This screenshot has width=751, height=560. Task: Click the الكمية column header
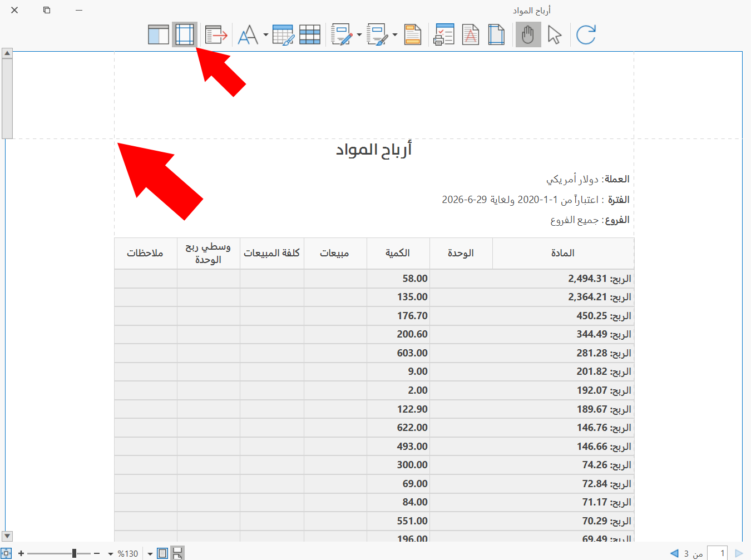[x=398, y=253]
